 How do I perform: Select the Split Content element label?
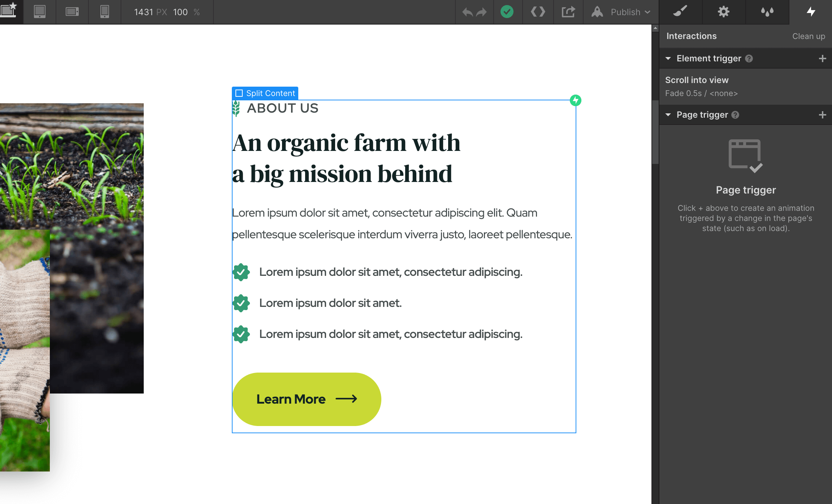265,93
